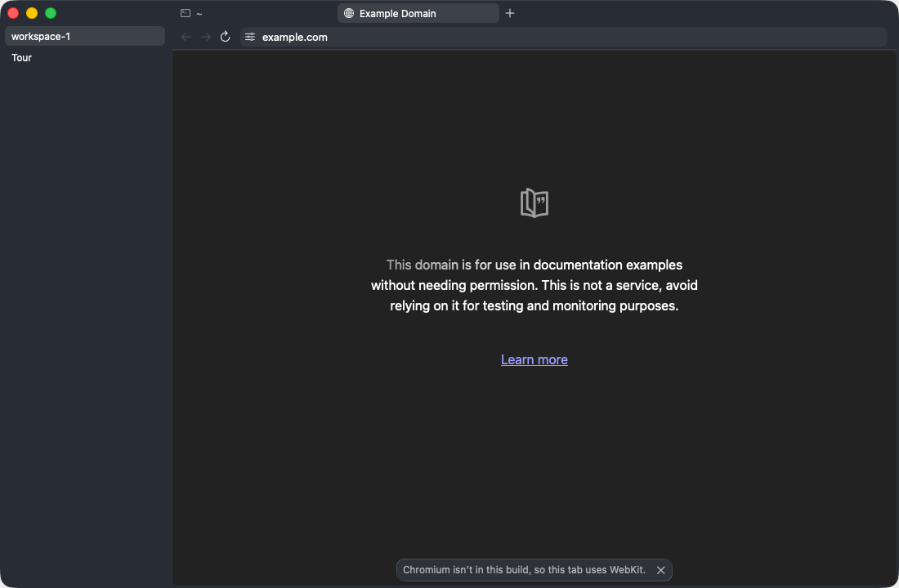Go back with the left arrow
The width and height of the screenshot is (899, 588).
186,37
